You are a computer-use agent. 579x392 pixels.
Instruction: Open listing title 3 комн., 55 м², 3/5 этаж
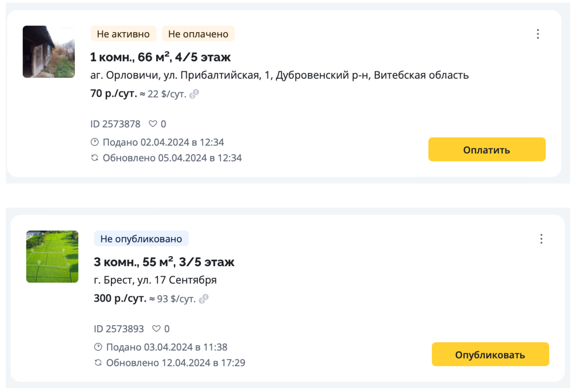[164, 262]
